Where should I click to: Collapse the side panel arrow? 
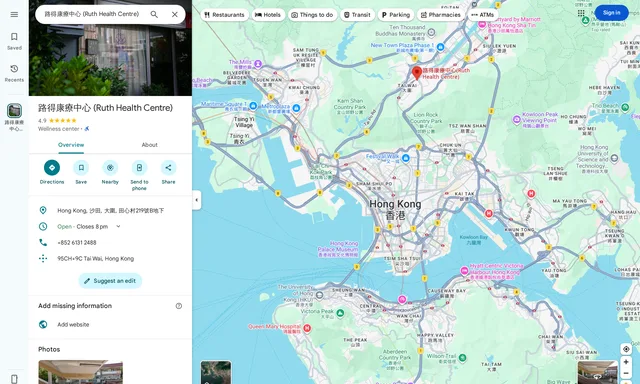[197, 200]
